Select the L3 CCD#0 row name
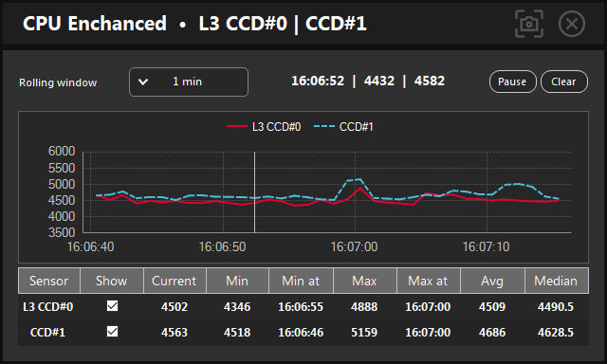Screen dimensions: 607x364 click(48, 307)
